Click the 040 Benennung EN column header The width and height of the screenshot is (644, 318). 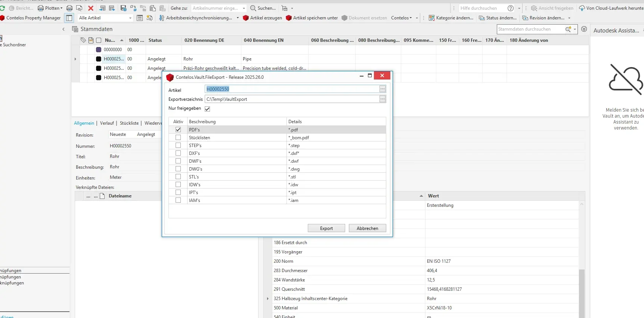[x=275, y=40]
